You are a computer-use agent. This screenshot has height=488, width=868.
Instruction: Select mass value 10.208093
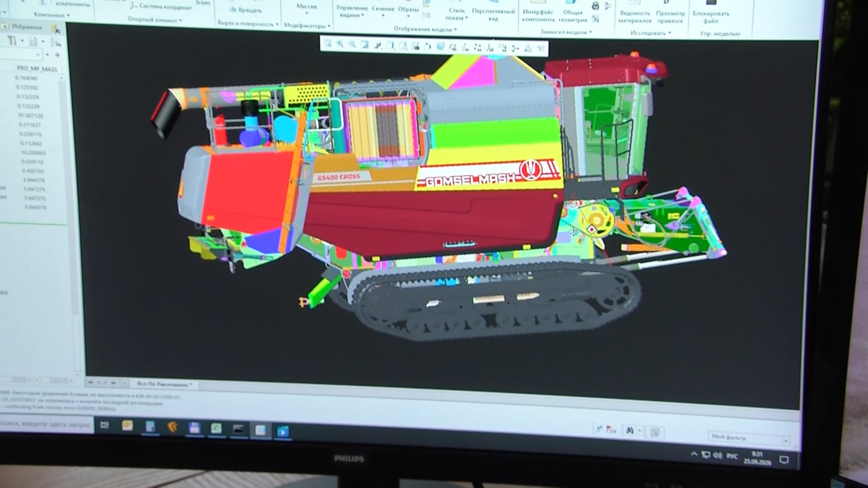point(33,153)
